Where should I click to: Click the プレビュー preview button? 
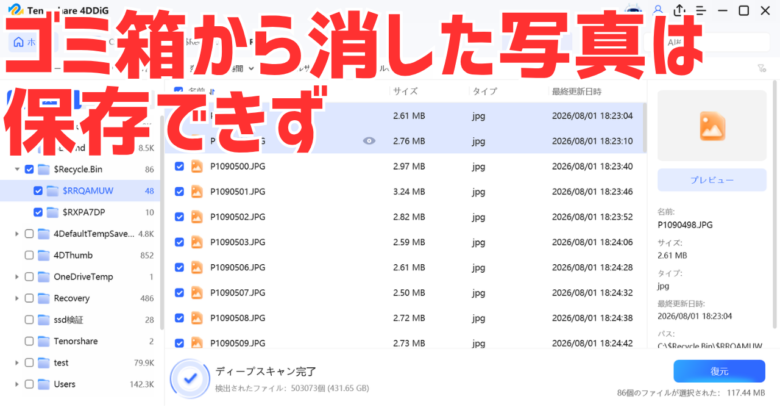pyautogui.click(x=712, y=180)
